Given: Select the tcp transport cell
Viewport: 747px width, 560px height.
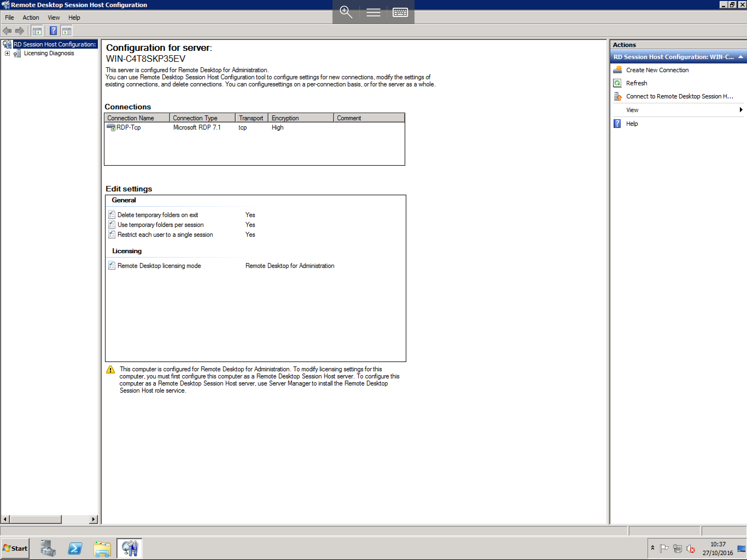Looking at the screenshot, I should coord(243,127).
